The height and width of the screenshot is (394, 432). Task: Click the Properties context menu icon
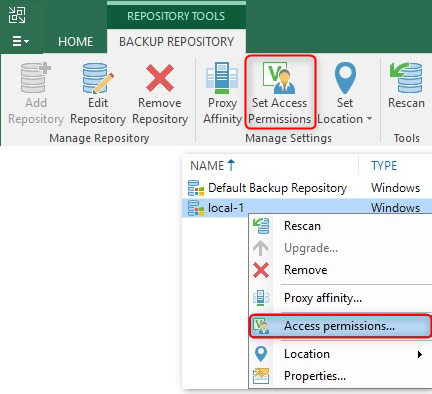(x=261, y=376)
